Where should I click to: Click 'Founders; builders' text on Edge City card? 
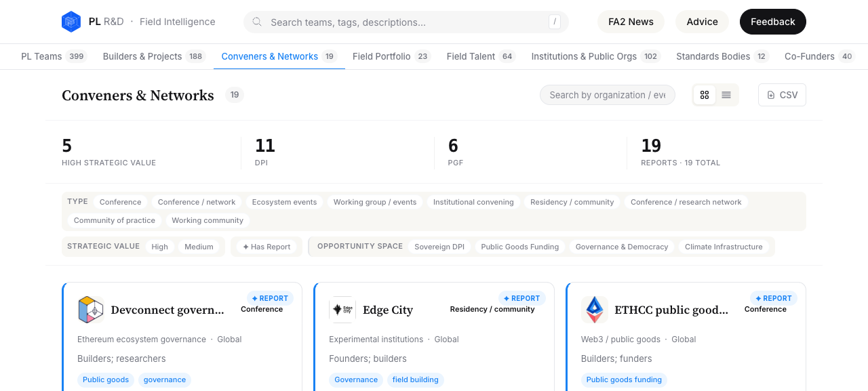tap(368, 358)
